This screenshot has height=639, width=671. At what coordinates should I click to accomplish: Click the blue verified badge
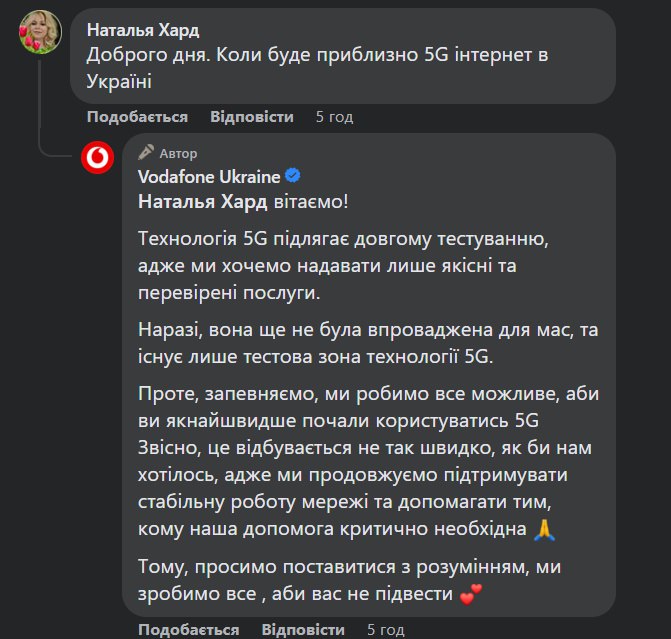293,176
